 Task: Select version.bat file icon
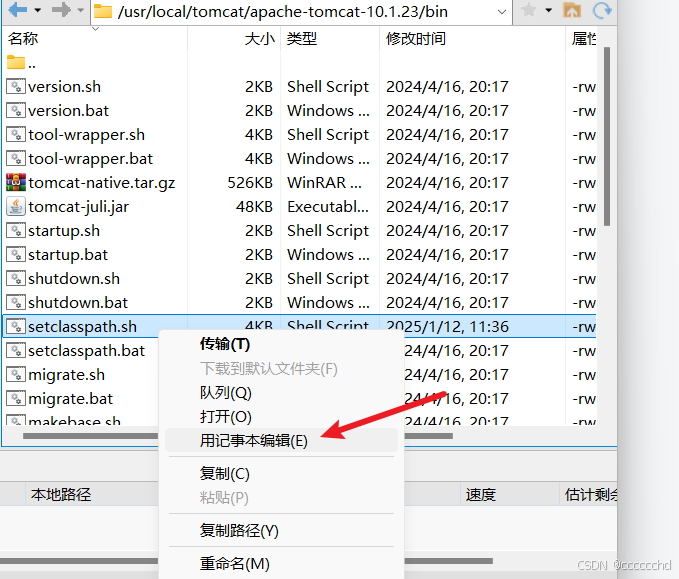tap(16, 110)
